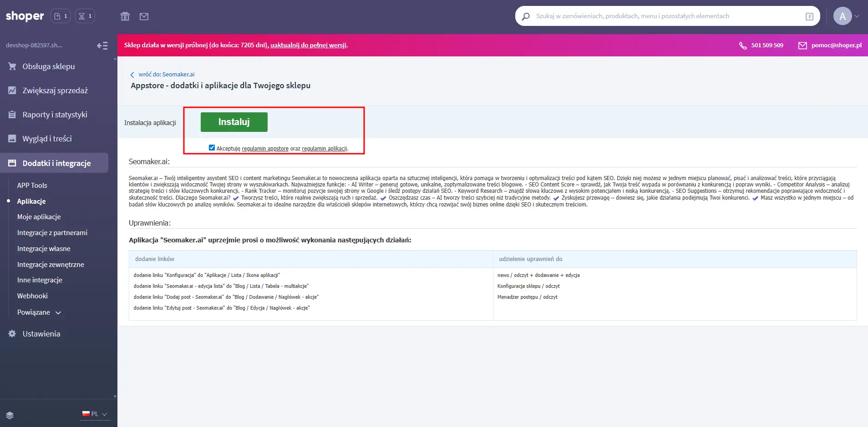
Task: Click the filter icon in search bar
Action: [x=809, y=16]
